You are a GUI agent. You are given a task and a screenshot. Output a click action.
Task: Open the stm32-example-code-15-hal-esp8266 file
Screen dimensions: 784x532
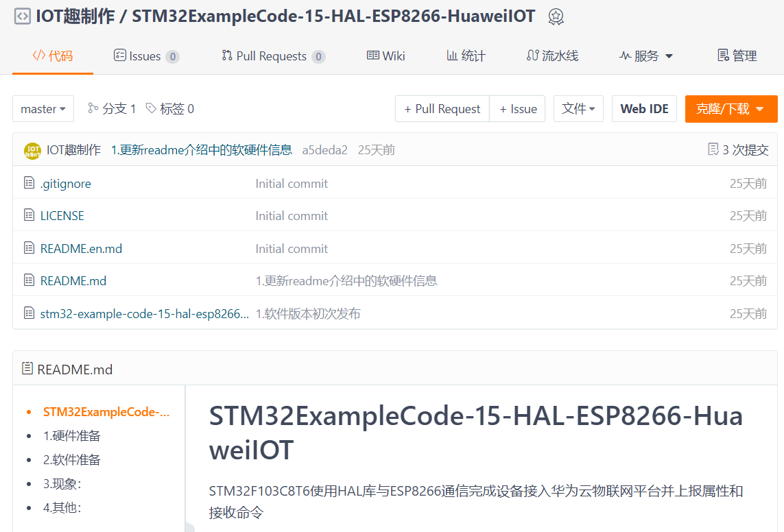(x=145, y=314)
